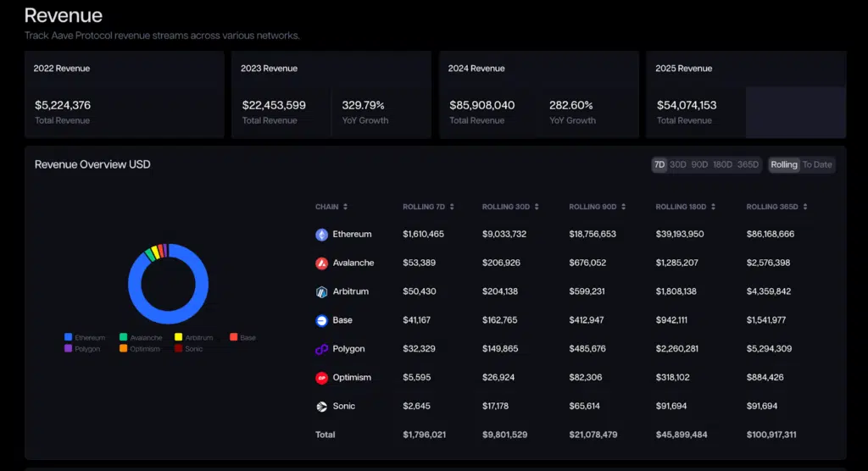Viewport: 868px width, 471px height.
Task: Click the Ethereum chain logo icon
Action: click(x=321, y=235)
